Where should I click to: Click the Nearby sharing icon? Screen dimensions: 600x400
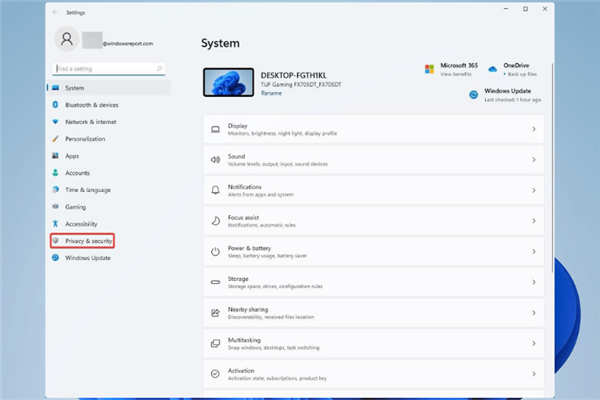pos(215,313)
